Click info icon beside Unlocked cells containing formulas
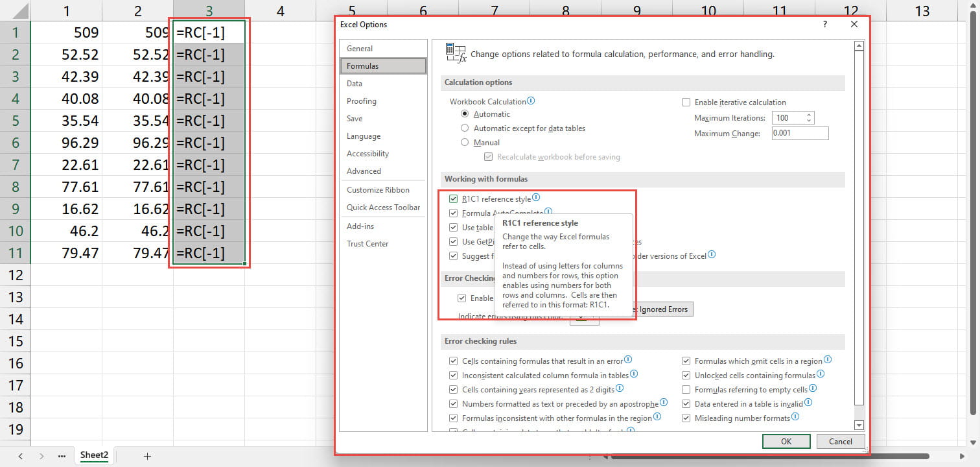The height and width of the screenshot is (467, 980). point(821,375)
